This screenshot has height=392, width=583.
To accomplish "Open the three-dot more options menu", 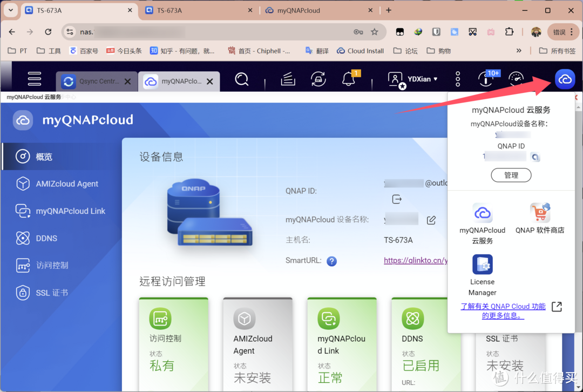I will tap(458, 79).
